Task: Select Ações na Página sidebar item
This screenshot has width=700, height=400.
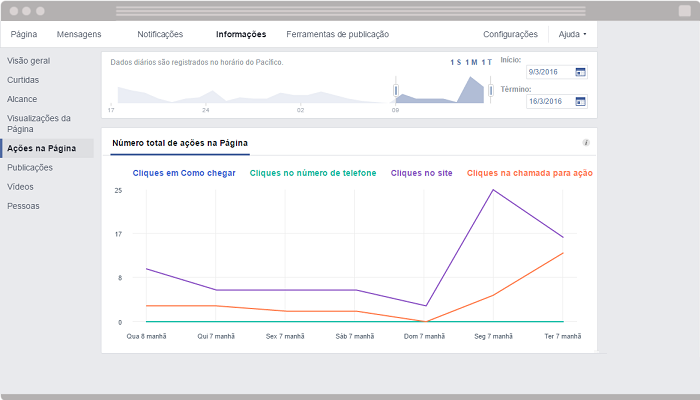Action: 47,148
